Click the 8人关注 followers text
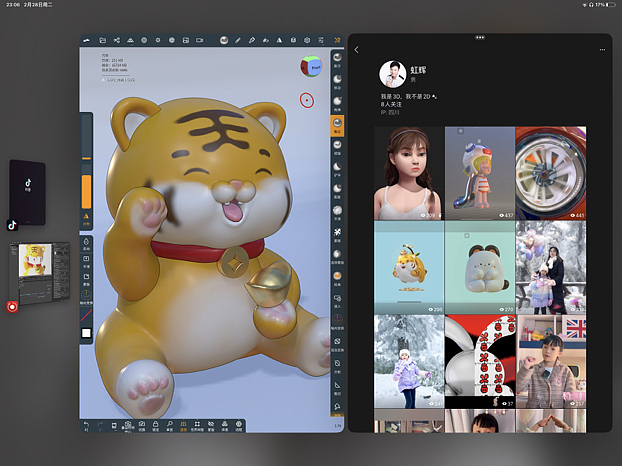Image resolution: width=622 pixels, height=466 pixels. point(391,104)
